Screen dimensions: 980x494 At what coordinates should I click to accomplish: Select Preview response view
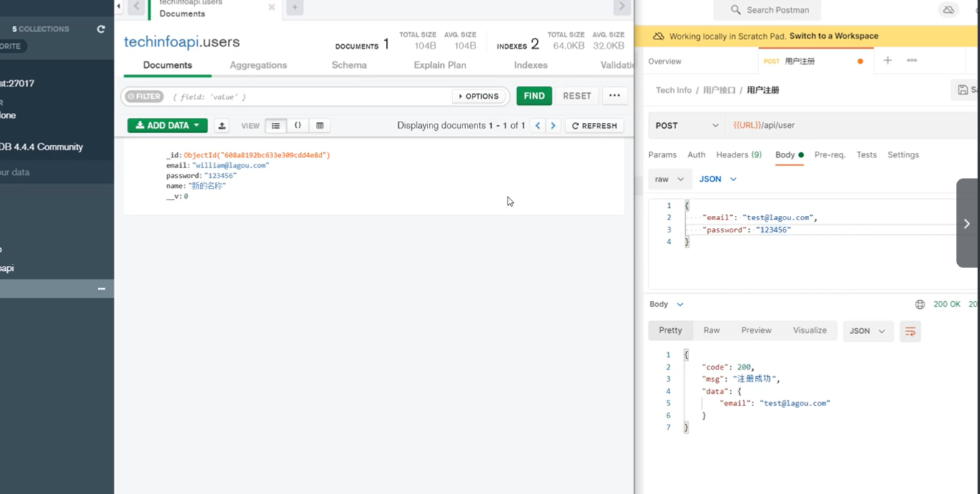756,331
